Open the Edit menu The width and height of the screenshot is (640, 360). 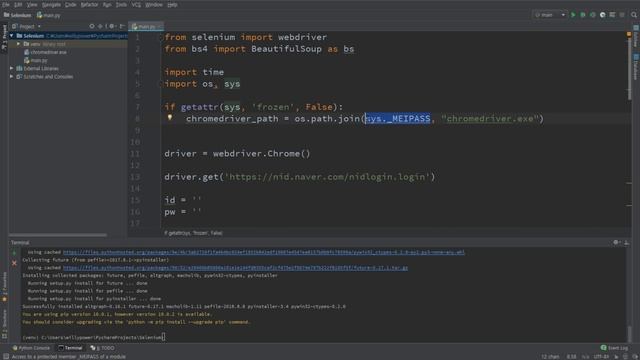[18, 4]
